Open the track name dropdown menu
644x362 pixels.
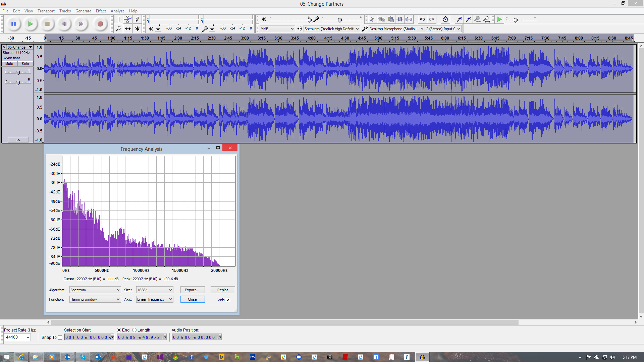click(x=30, y=47)
